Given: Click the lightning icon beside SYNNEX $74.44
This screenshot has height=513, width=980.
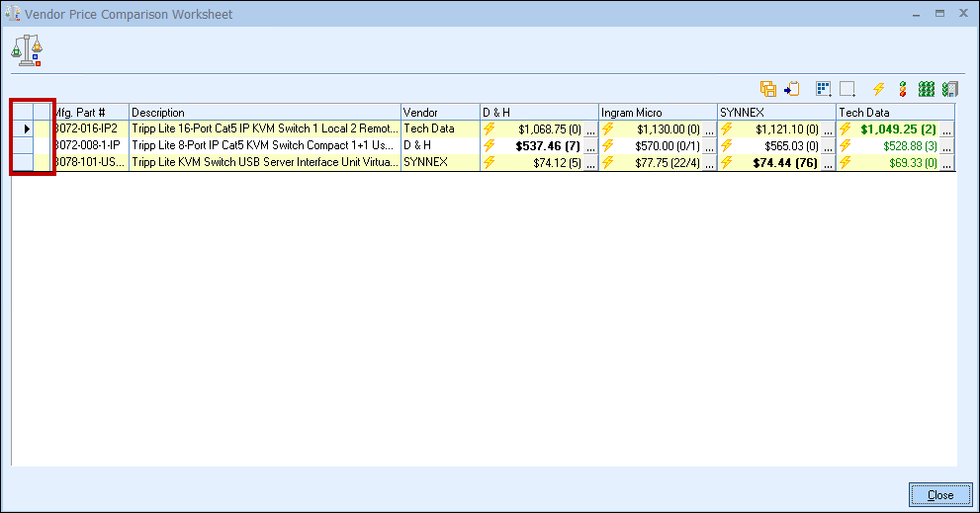Looking at the screenshot, I should pyautogui.click(x=726, y=162).
